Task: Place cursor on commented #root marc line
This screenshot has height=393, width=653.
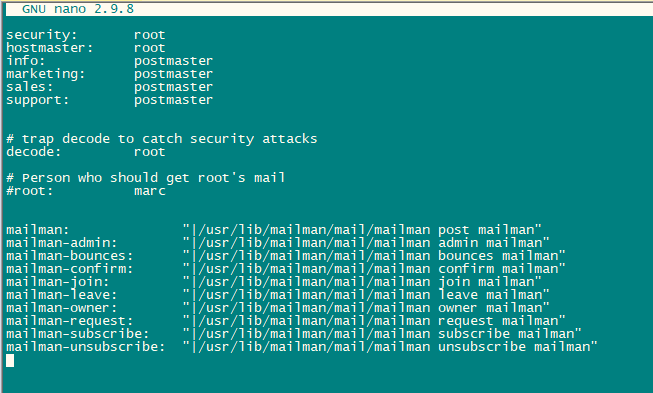Action: click(x=85, y=191)
